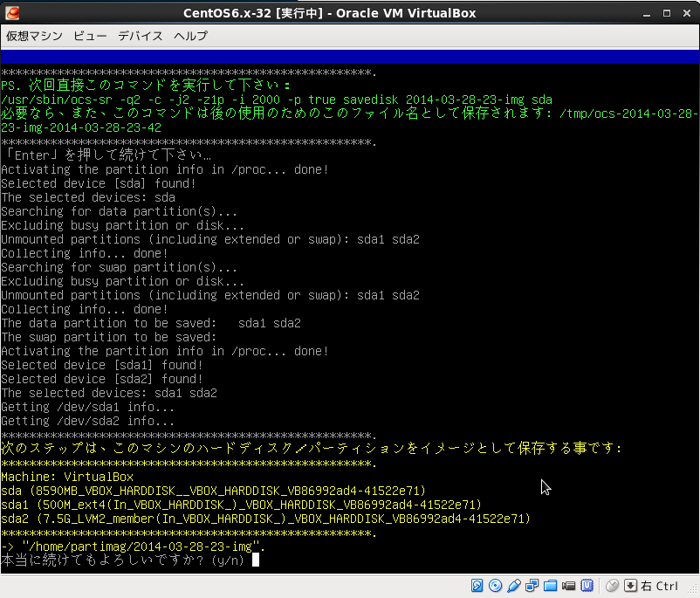Image resolution: width=700 pixels, height=598 pixels.
Task: Click the mouse integration status icon
Action: coord(613,586)
